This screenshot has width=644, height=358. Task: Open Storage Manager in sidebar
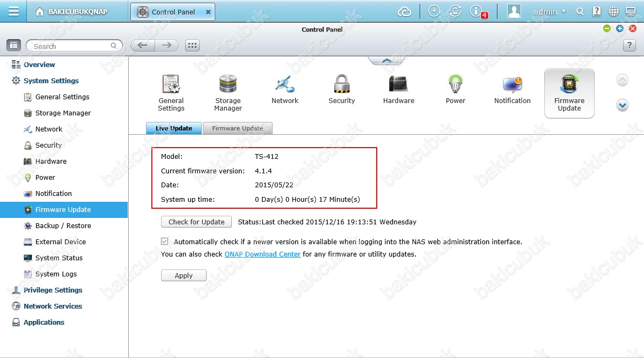[63, 113]
